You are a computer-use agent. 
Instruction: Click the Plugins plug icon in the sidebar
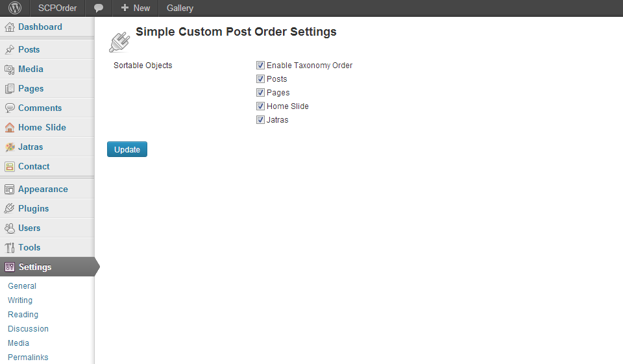click(10, 209)
